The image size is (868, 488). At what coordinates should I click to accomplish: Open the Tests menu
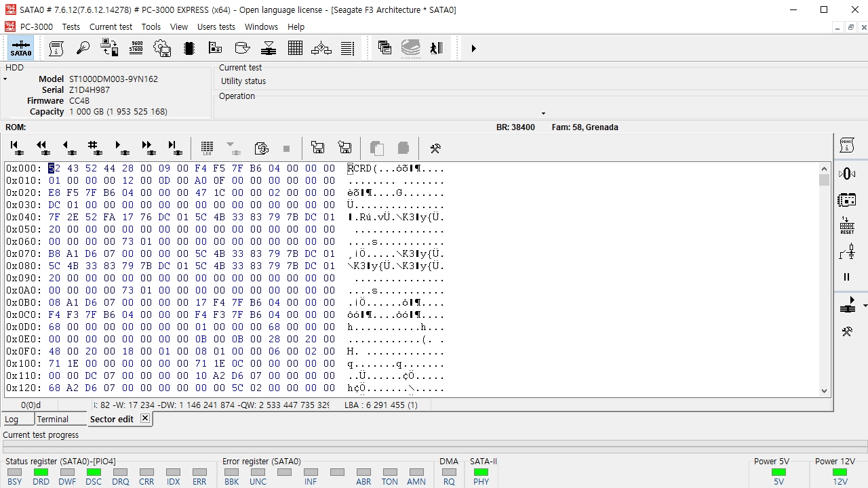pyautogui.click(x=71, y=26)
